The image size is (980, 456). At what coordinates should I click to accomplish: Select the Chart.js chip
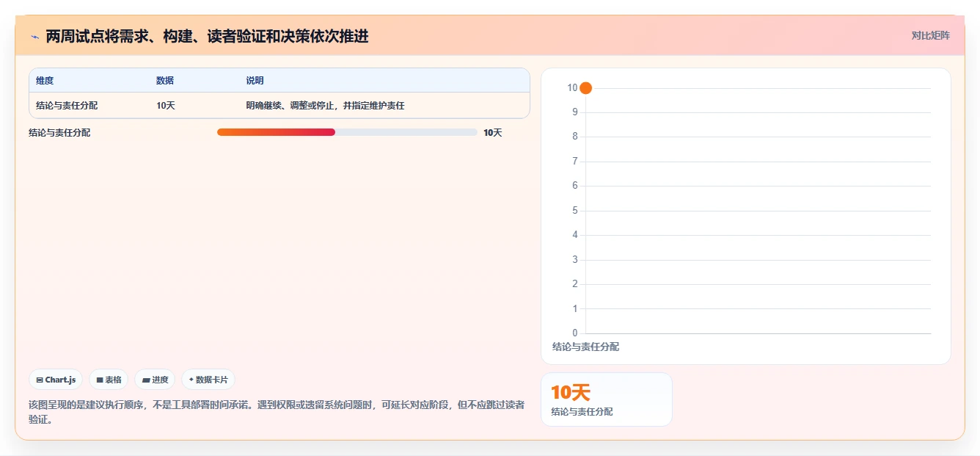pos(56,380)
